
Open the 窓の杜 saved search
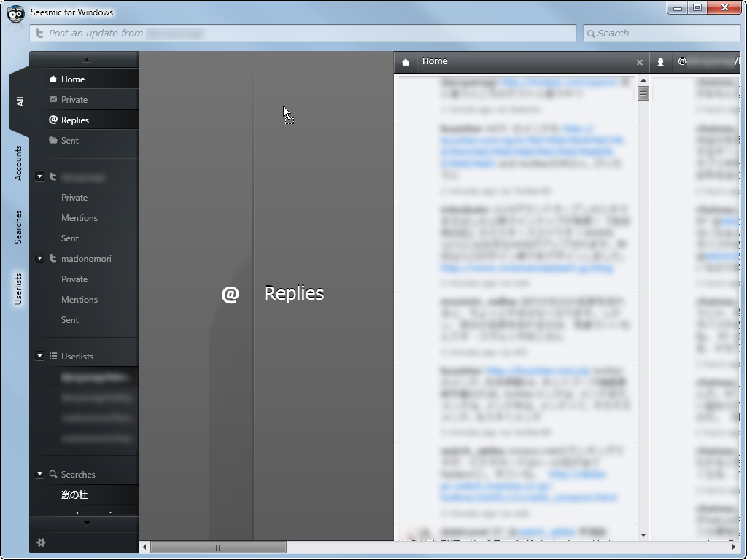[x=74, y=495]
